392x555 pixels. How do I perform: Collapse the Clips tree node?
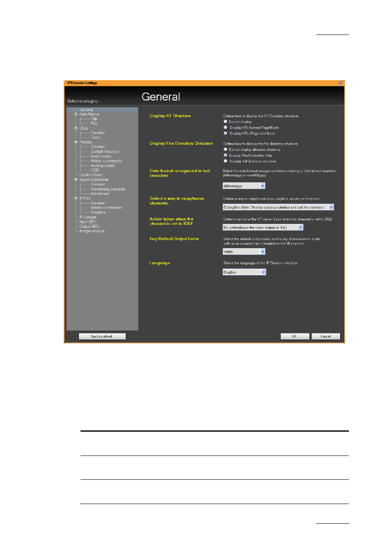(x=76, y=128)
